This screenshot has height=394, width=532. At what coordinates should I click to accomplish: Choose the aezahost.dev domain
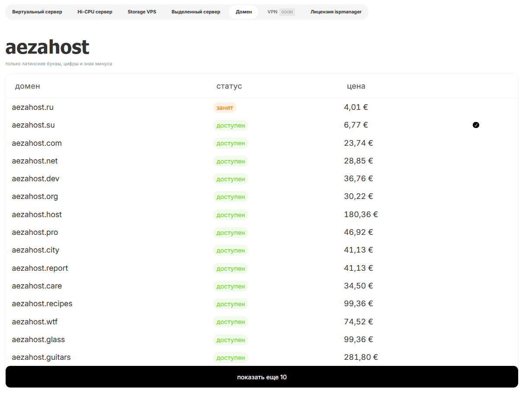point(35,179)
